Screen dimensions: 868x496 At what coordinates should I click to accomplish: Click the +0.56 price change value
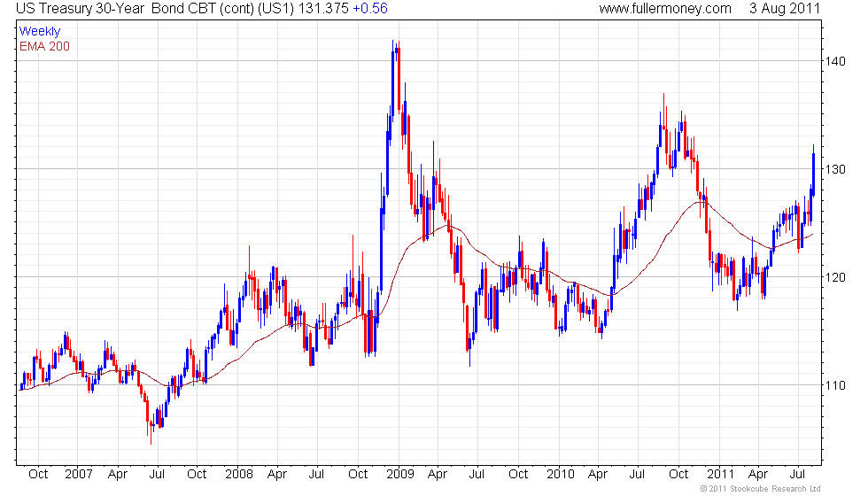368,9
